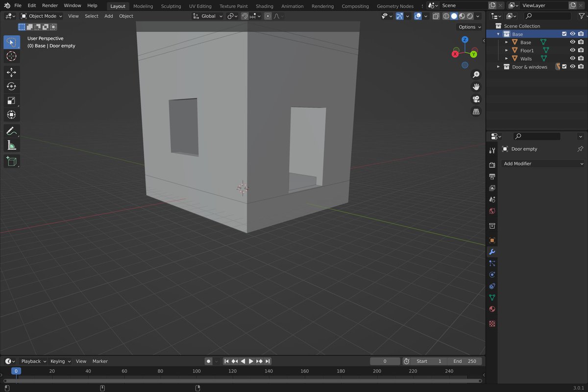This screenshot has height=392, width=588.
Task: Activate the Transform tool
Action: click(12, 115)
